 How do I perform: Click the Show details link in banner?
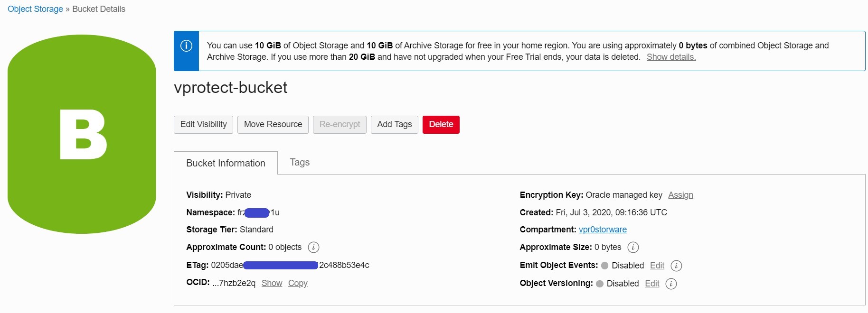pos(671,57)
